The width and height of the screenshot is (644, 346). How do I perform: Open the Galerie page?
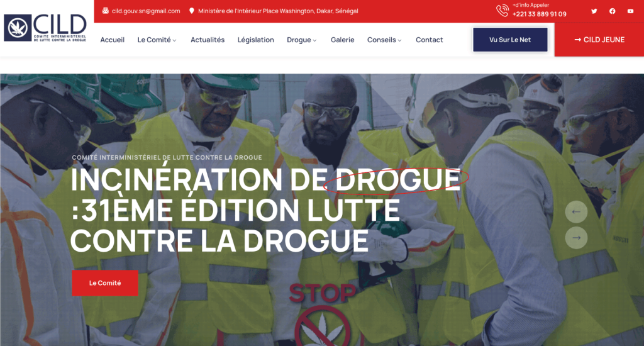[342, 40]
